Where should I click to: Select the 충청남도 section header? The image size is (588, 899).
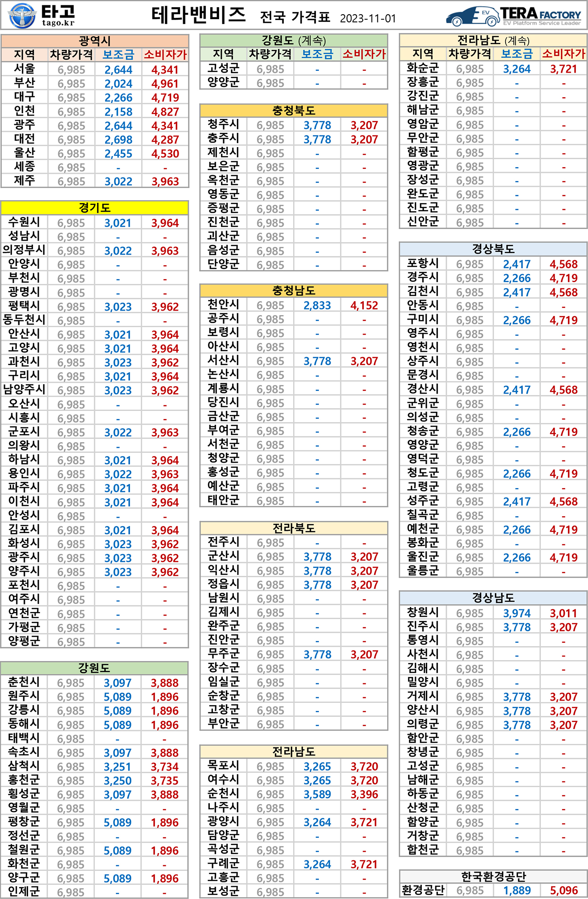(x=294, y=291)
